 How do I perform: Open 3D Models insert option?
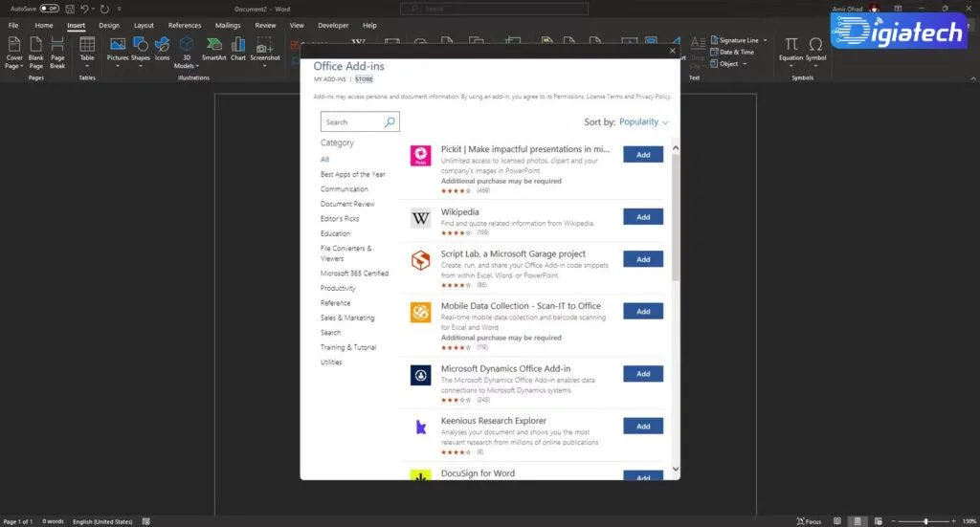coord(187,53)
